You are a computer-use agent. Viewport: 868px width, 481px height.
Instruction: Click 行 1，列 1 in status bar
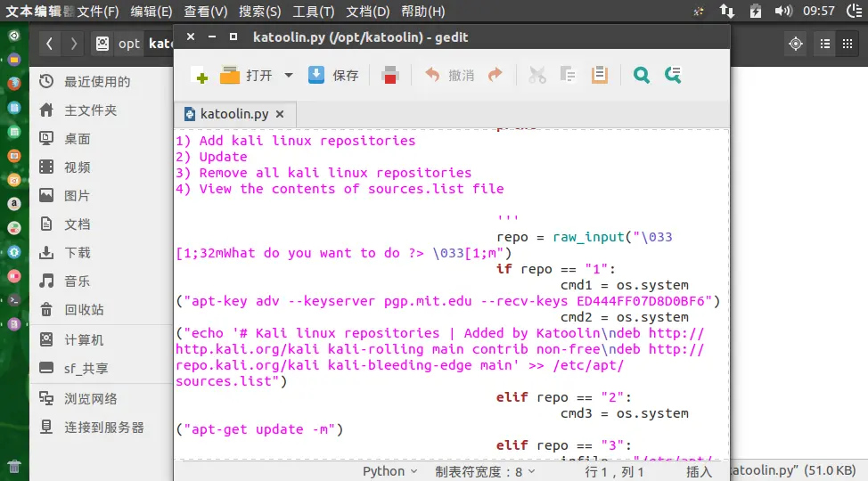point(614,471)
